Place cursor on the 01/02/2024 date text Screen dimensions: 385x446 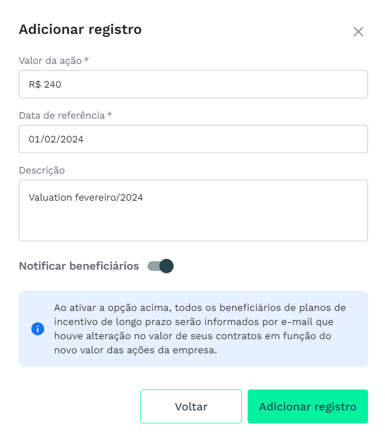[56, 139]
